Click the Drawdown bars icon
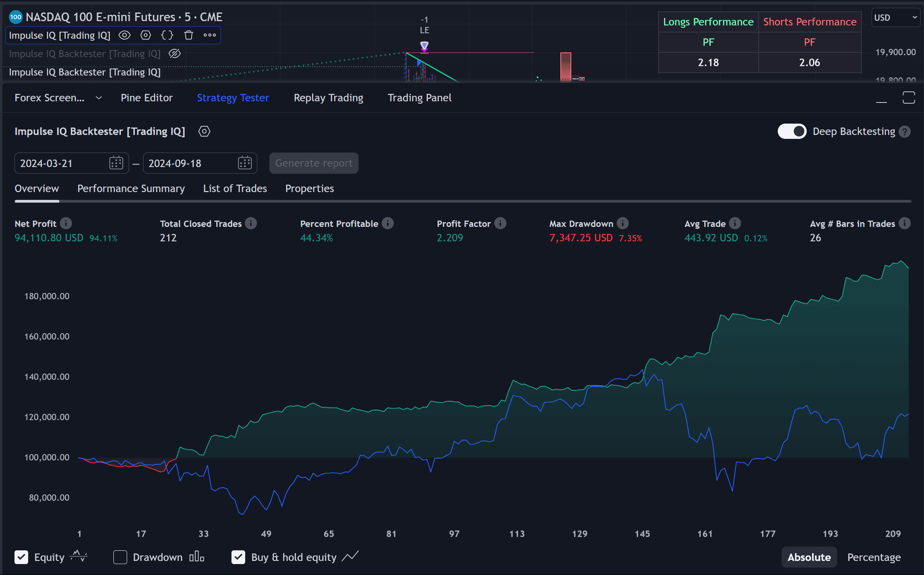The width and height of the screenshot is (924, 575). pos(197,556)
